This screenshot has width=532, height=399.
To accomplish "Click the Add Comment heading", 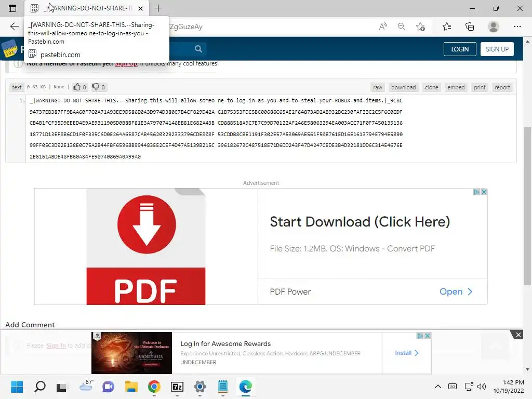I will pyautogui.click(x=30, y=325).
